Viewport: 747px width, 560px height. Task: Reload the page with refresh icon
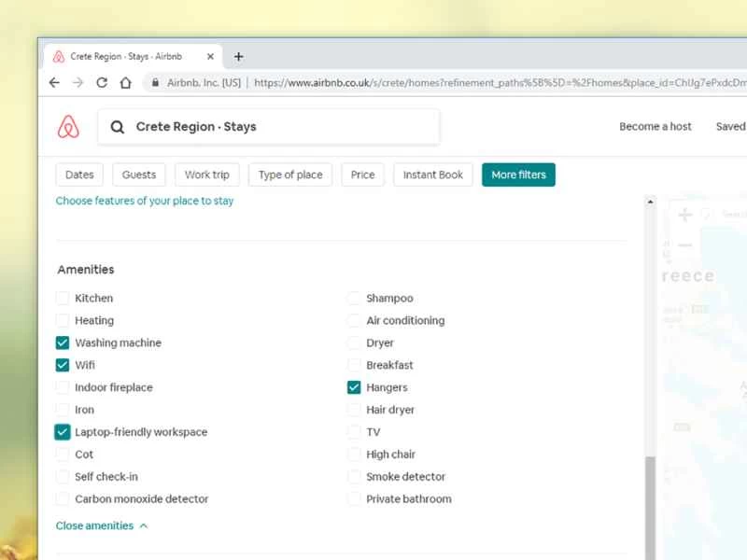102,82
